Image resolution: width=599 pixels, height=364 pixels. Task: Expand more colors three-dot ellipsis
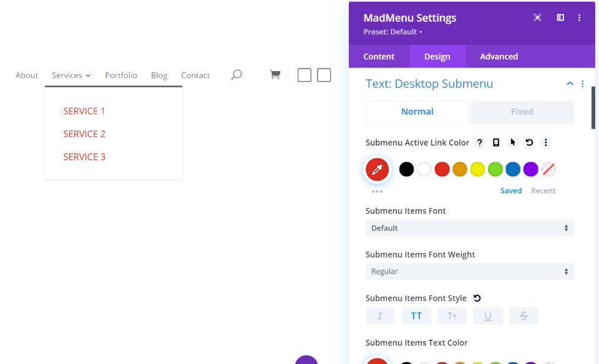click(377, 191)
